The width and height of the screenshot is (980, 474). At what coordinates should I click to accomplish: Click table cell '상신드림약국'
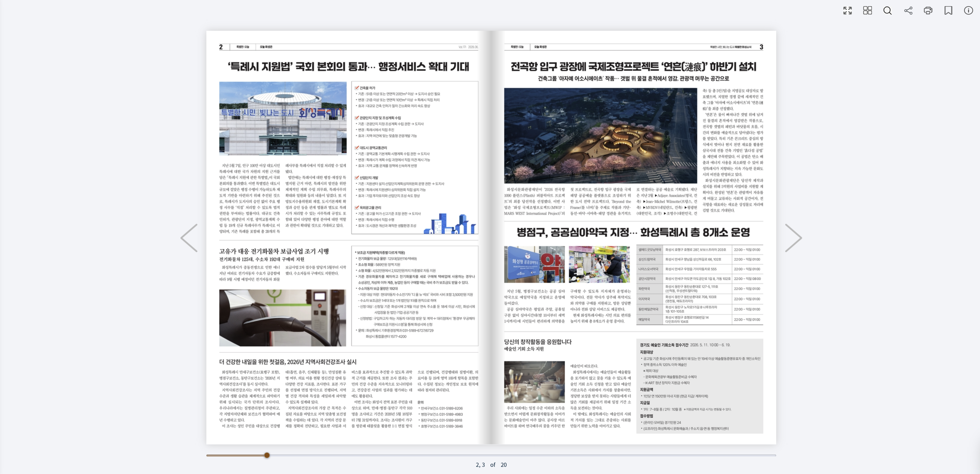pos(649,259)
